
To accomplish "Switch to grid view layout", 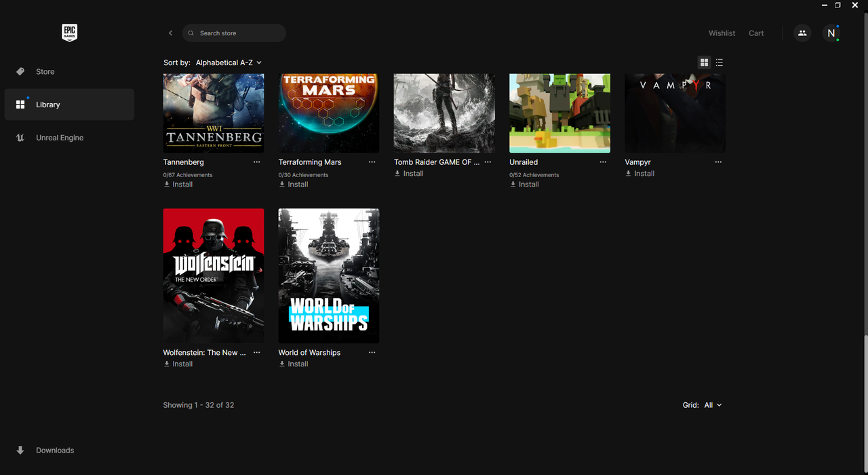I will (704, 62).
